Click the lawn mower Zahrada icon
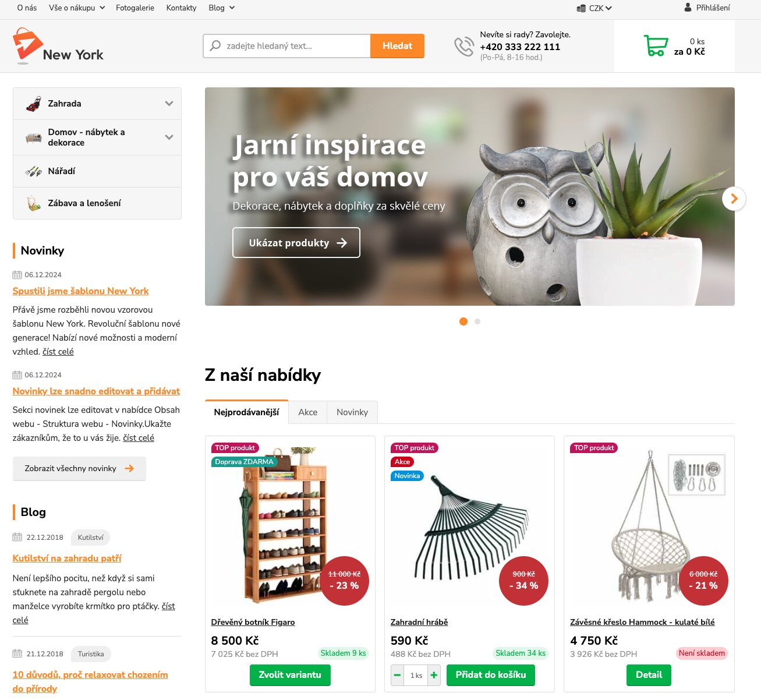This screenshot has width=761, height=700. coord(33,104)
